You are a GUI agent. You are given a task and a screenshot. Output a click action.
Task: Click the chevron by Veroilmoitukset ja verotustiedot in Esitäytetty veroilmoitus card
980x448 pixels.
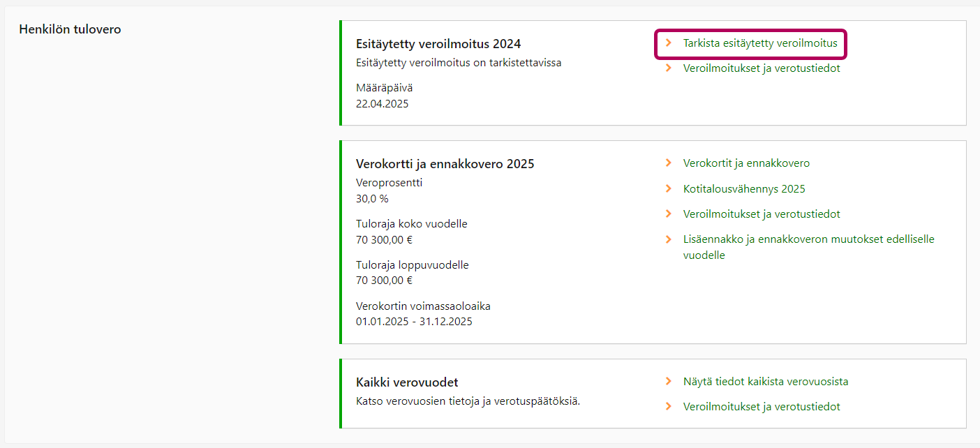tap(669, 68)
